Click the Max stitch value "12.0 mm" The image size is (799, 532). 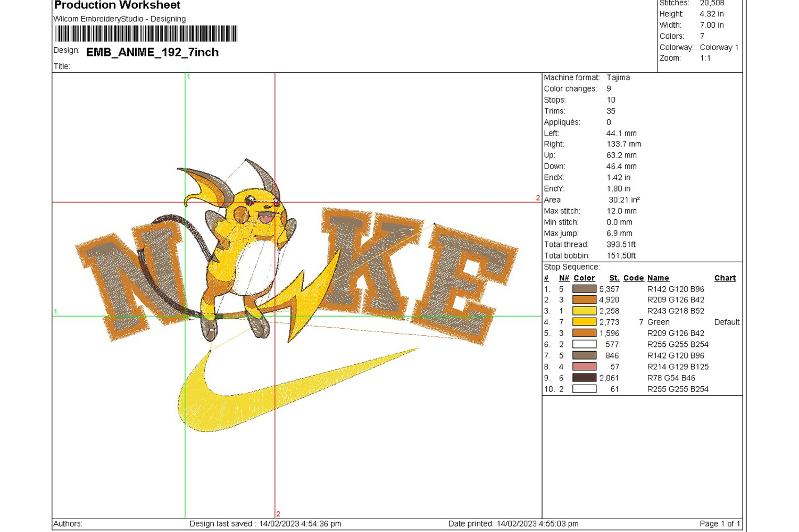pyautogui.click(x=621, y=211)
